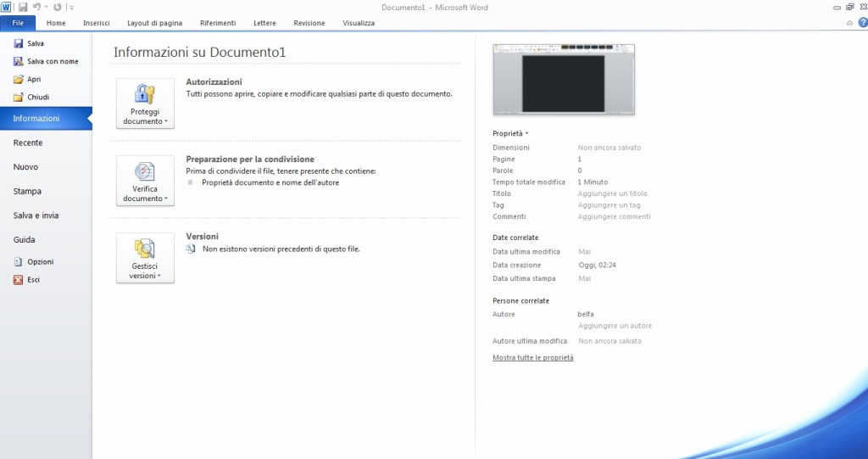Switch to the Inserisci tab
868x459 pixels.
97,23
